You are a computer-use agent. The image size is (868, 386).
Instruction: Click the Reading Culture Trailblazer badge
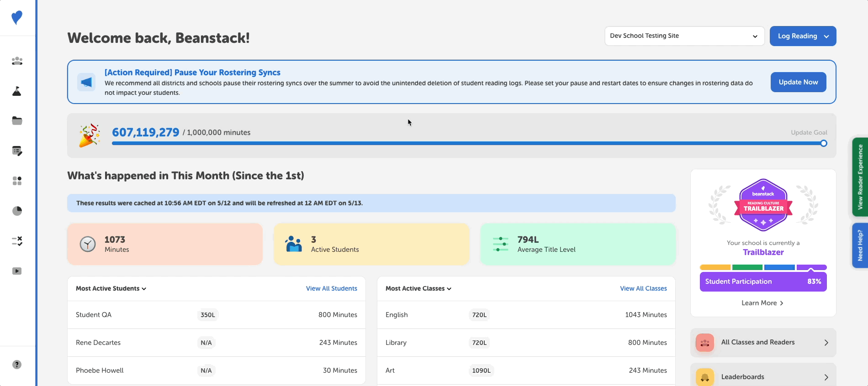click(763, 205)
